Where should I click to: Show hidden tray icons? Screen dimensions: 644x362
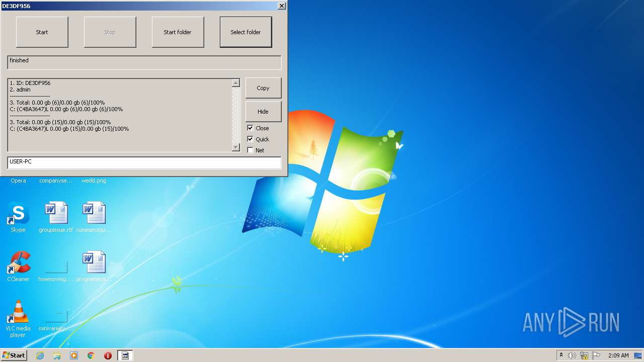(x=561, y=355)
